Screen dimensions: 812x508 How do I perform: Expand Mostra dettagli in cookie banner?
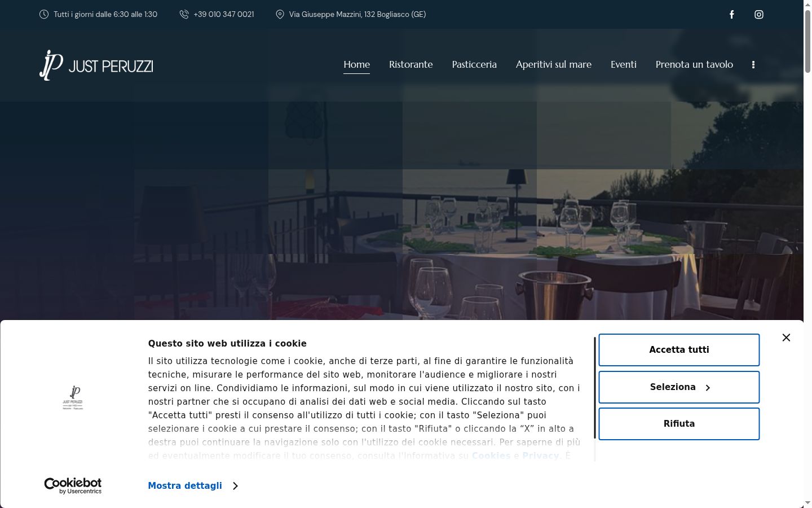coord(185,485)
